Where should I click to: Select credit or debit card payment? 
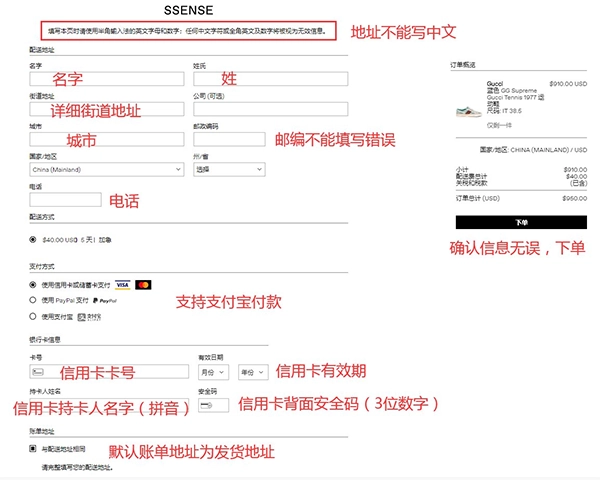33,285
